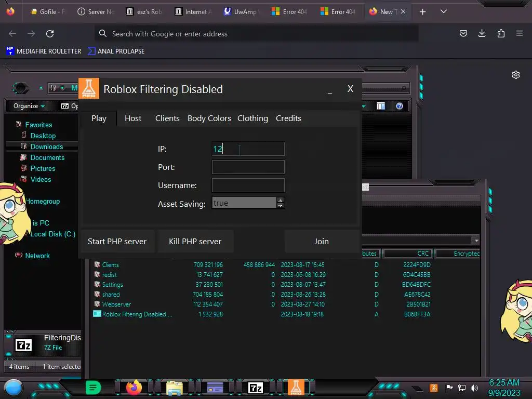Click the Join button

pyautogui.click(x=321, y=241)
